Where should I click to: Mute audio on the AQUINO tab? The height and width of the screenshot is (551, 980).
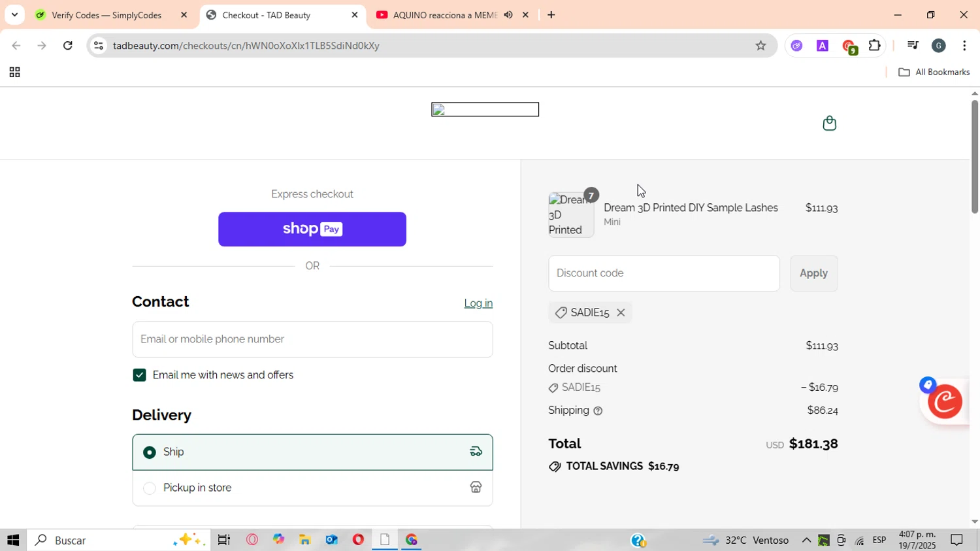pyautogui.click(x=508, y=15)
